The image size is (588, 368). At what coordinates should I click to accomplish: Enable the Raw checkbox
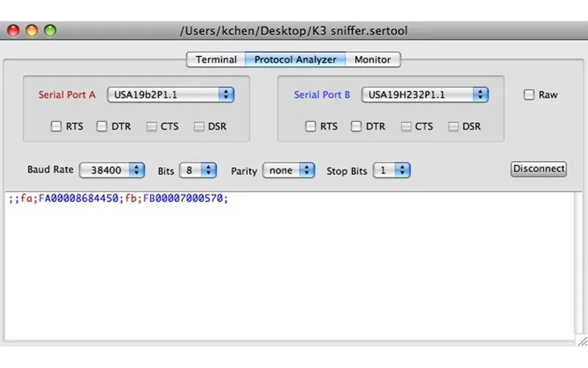528,95
